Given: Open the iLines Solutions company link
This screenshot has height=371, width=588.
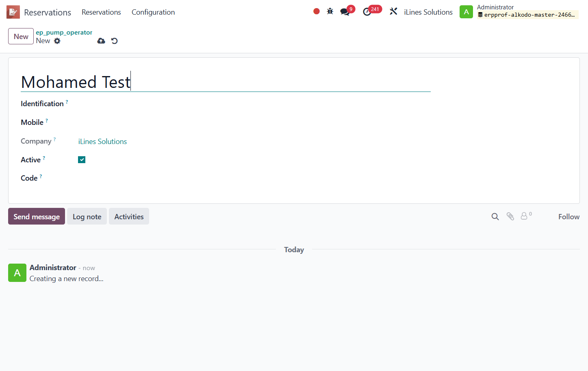Looking at the screenshot, I should (x=102, y=142).
